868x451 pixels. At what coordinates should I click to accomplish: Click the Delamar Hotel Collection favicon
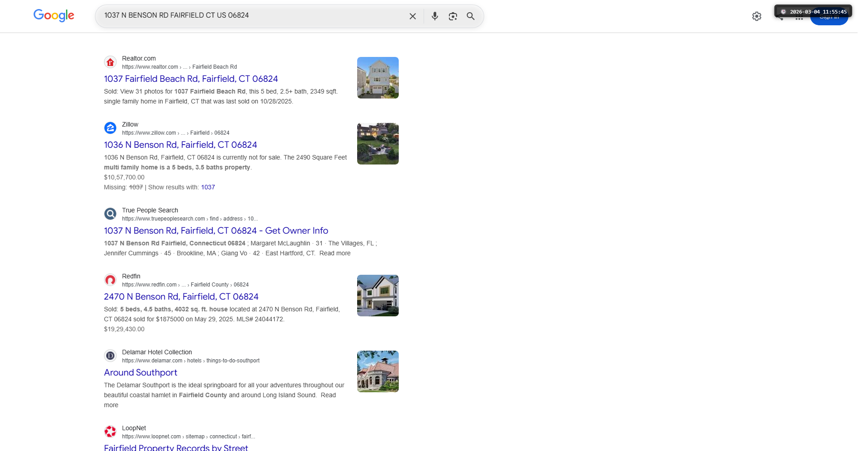pos(110,356)
